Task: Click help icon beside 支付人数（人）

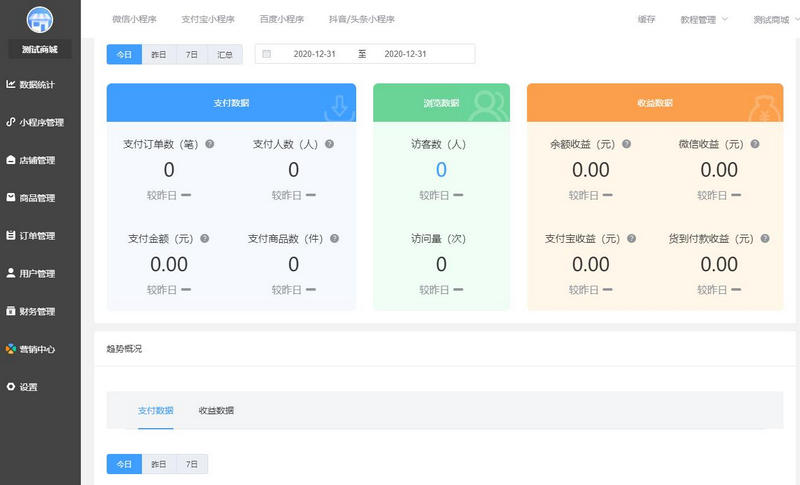Action: click(330, 144)
